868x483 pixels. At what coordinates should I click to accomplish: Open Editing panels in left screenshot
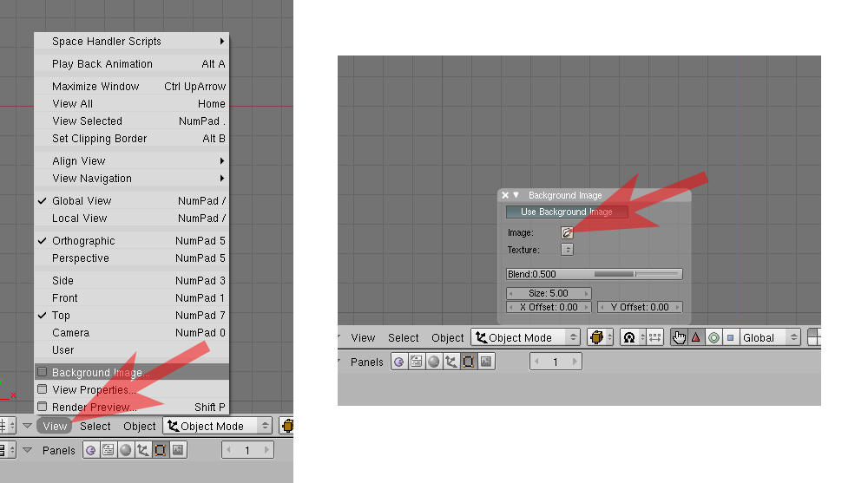(160, 450)
